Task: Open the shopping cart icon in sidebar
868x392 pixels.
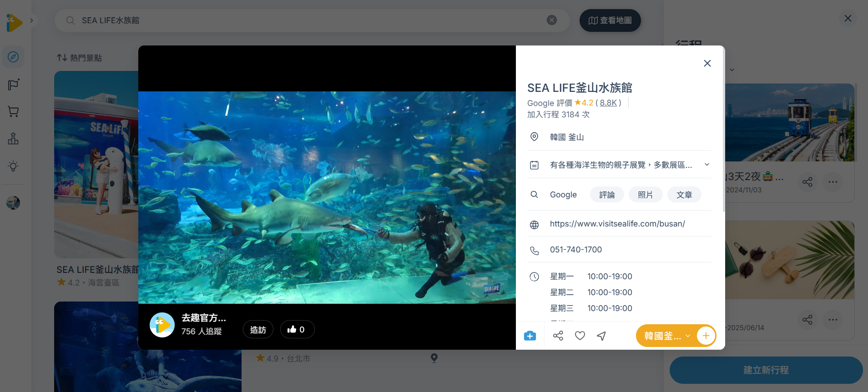Action: click(14, 111)
